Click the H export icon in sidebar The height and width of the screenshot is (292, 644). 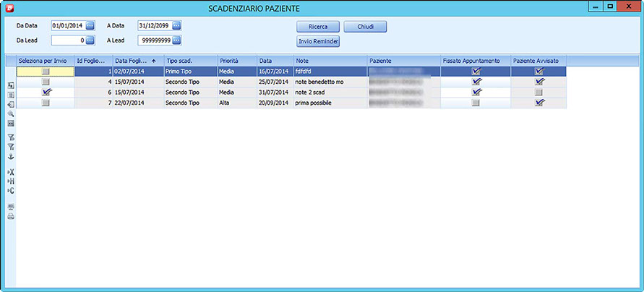tap(11, 181)
